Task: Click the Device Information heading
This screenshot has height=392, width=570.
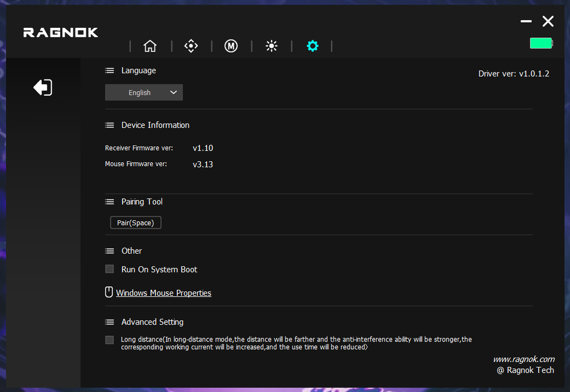Action: pyautogui.click(x=155, y=125)
